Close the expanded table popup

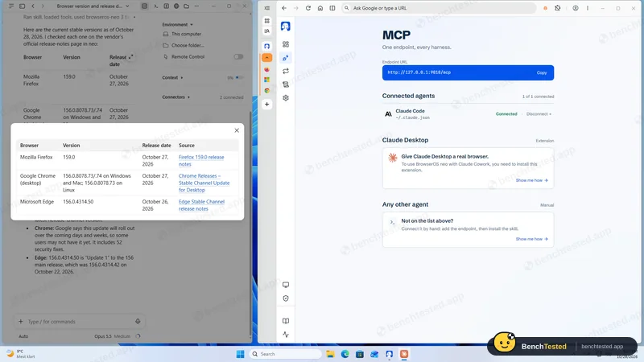[237, 130]
